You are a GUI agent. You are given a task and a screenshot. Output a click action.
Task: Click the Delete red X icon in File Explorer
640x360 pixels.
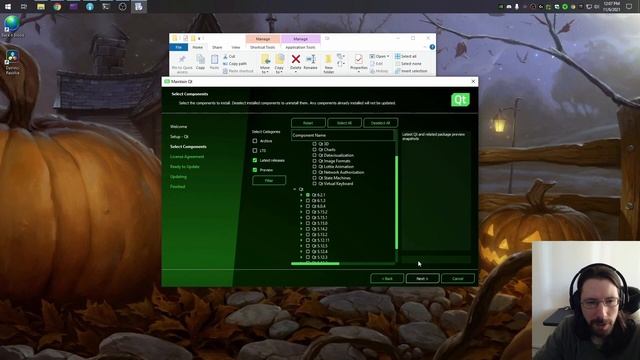296,60
